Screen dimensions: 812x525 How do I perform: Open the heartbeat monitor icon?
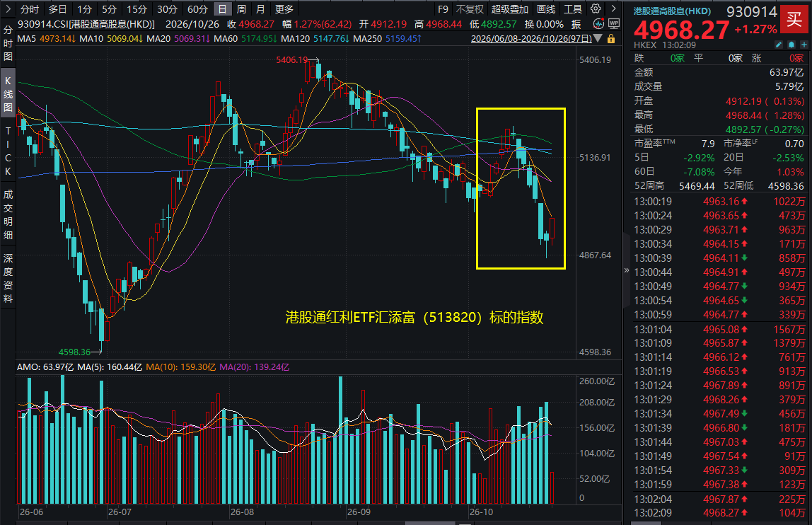pyautogui.click(x=598, y=24)
